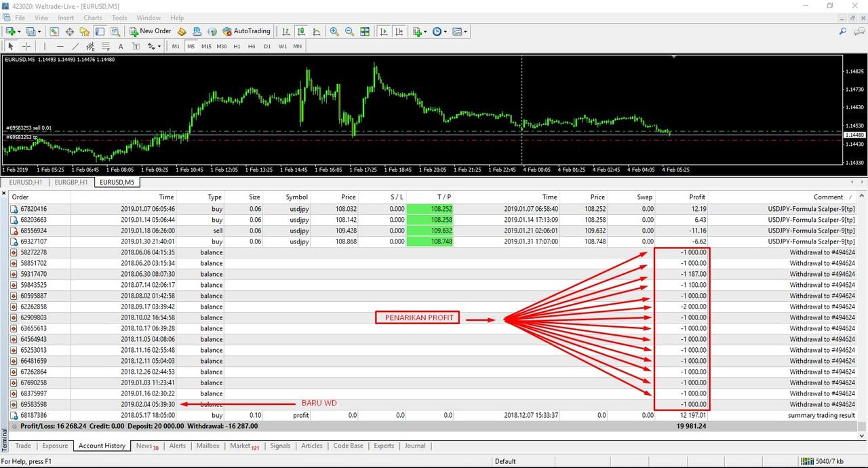
Task: Toggle Chart Shift icon
Action: click(399, 31)
